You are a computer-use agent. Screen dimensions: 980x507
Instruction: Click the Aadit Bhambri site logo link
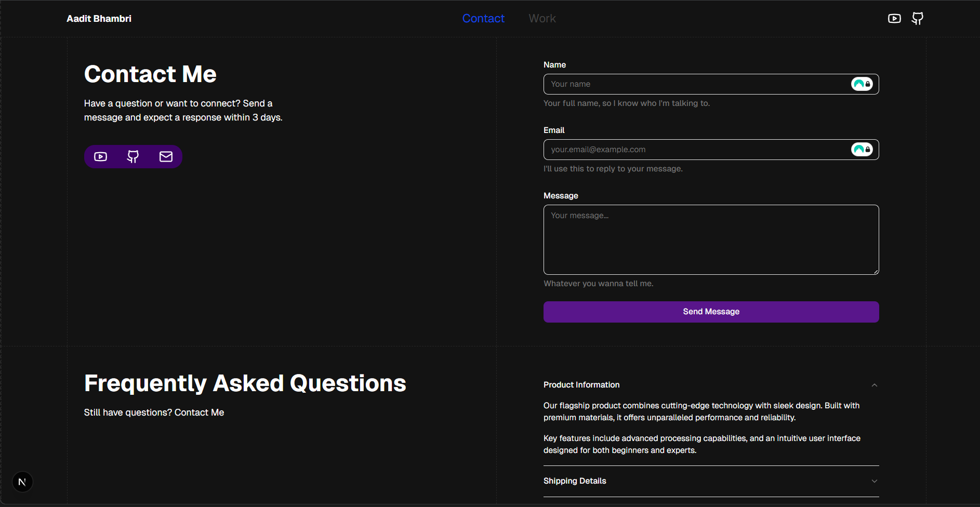(x=99, y=19)
